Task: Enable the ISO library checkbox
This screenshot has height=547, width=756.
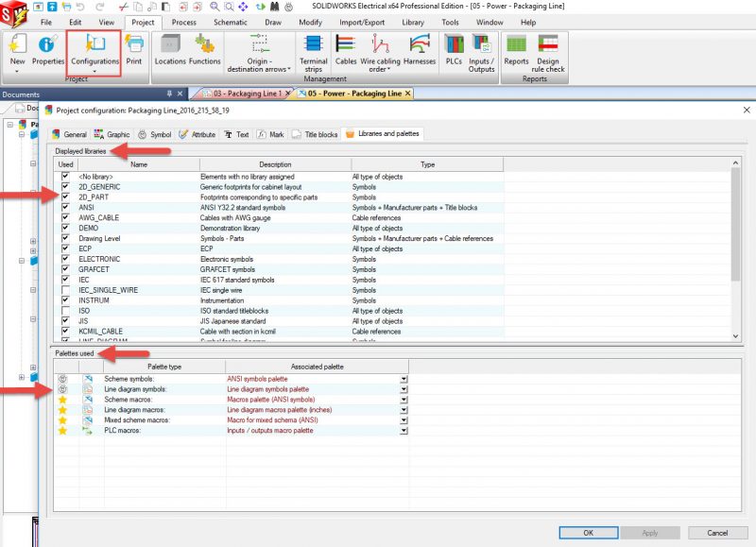Action: pyautogui.click(x=65, y=311)
